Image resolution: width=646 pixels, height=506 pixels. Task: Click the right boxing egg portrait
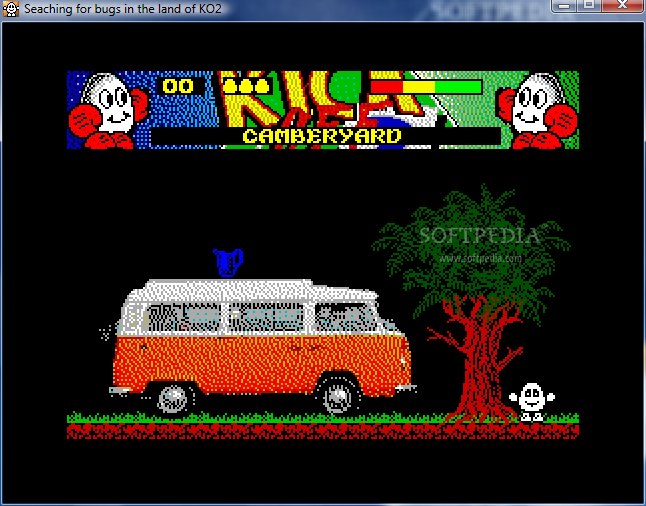537,110
